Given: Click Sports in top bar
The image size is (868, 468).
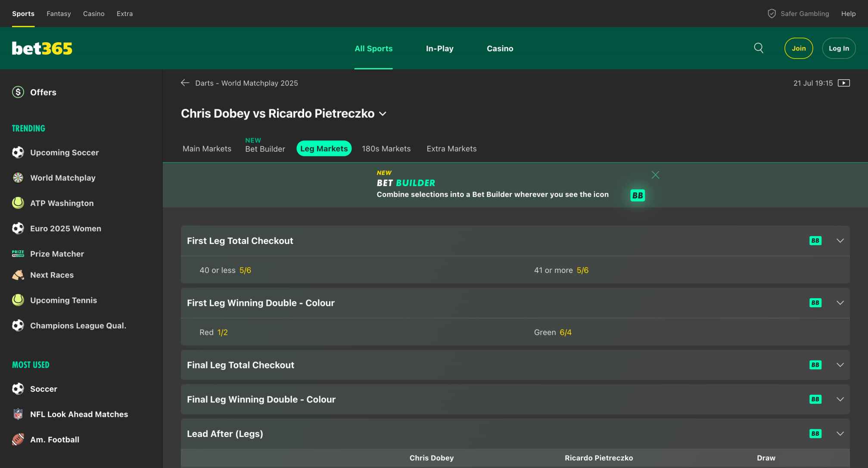Looking at the screenshot, I should coord(23,14).
